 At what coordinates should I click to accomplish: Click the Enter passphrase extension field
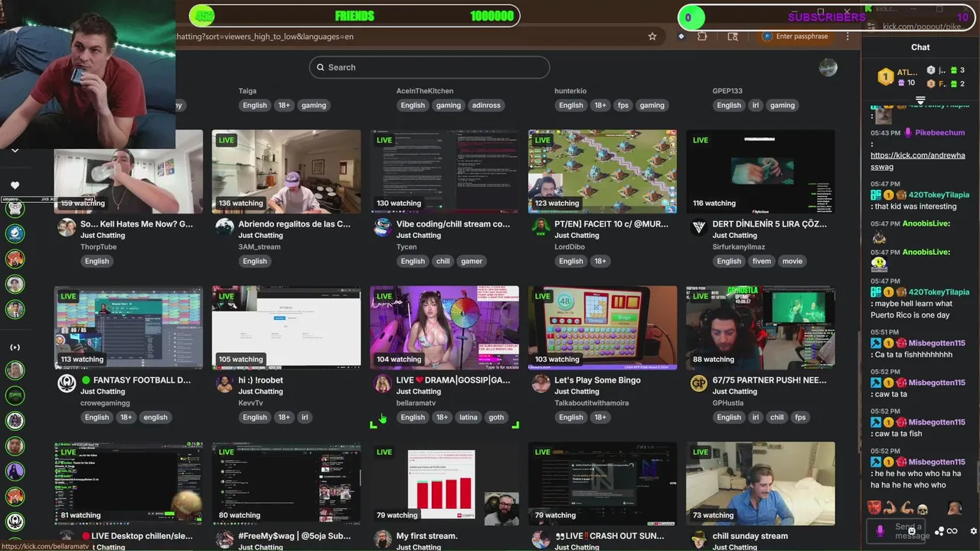coord(795,36)
